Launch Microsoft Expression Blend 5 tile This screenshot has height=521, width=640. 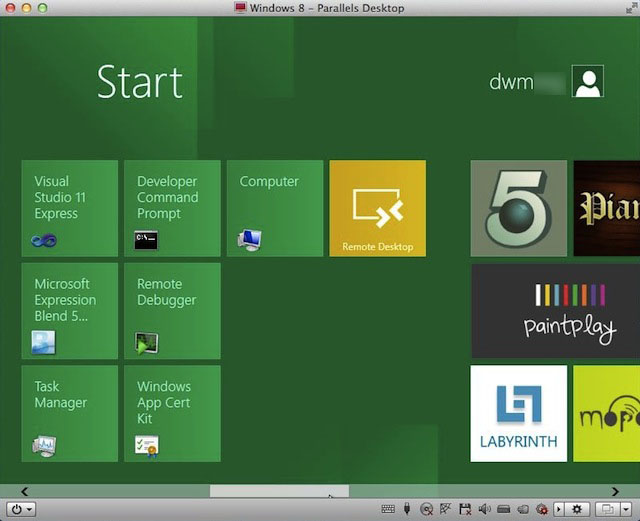coord(70,311)
